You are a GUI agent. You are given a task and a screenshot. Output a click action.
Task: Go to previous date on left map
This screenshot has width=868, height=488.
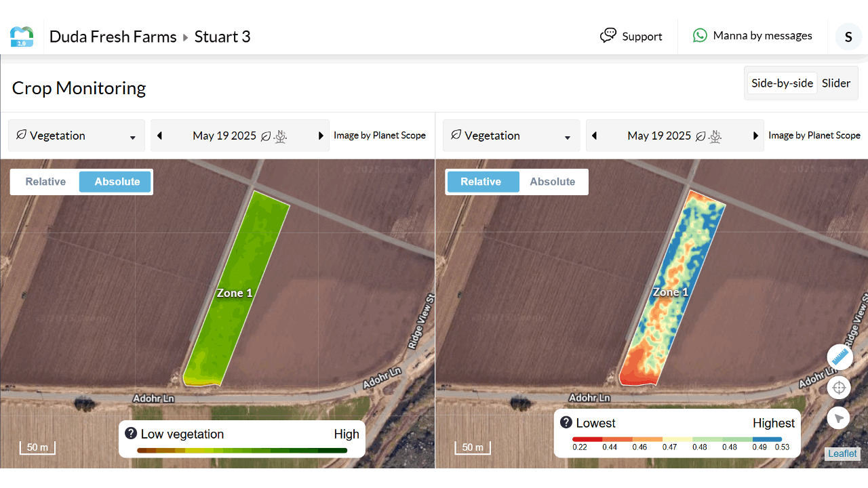coord(160,136)
